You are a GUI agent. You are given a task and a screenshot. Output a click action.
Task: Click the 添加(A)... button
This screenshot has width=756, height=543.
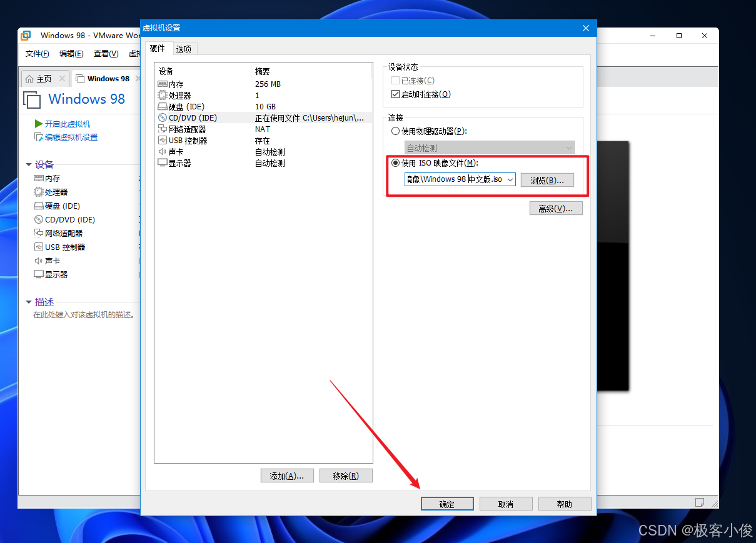287,476
